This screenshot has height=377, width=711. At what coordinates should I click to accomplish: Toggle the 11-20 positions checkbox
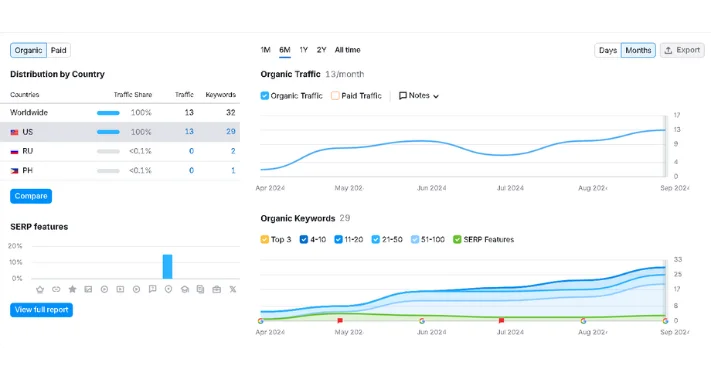point(338,240)
